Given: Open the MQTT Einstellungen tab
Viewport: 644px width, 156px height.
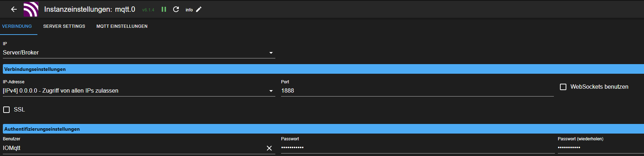Looking at the screenshot, I should (x=122, y=26).
